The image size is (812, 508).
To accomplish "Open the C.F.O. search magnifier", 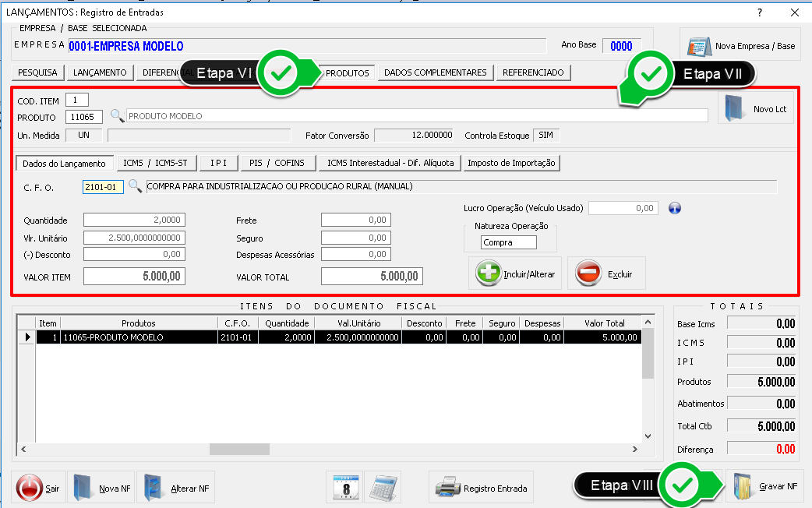I will (135, 186).
